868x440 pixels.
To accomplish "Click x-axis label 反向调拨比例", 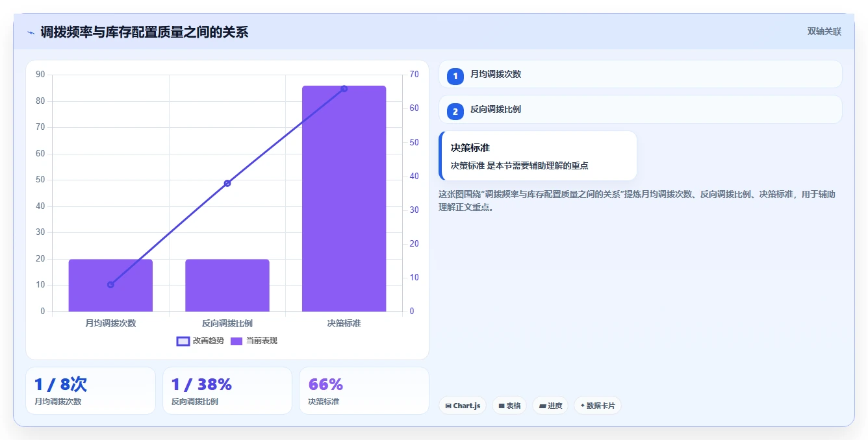I will click(227, 323).
